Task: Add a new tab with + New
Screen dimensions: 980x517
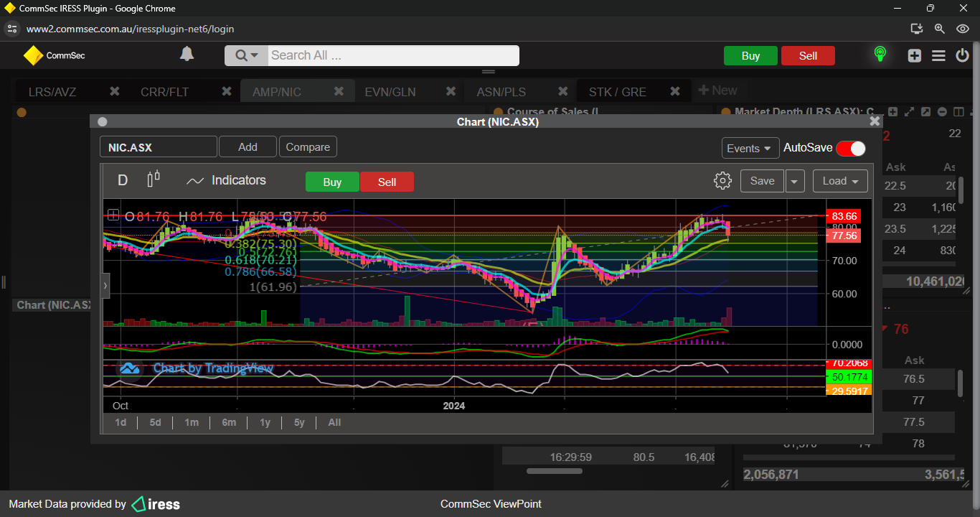Action: point(717,90)
